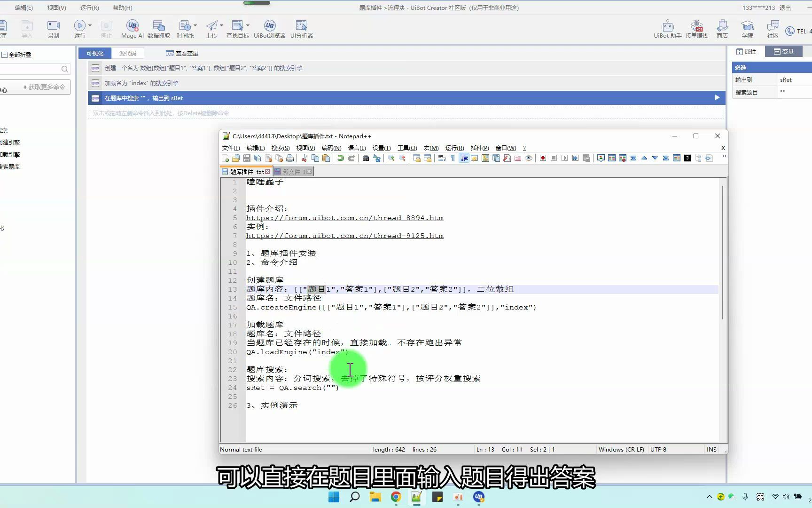Open the UI analyzer (UI分析器)
This screenshot has width=812, height=508.
[301, 29]
